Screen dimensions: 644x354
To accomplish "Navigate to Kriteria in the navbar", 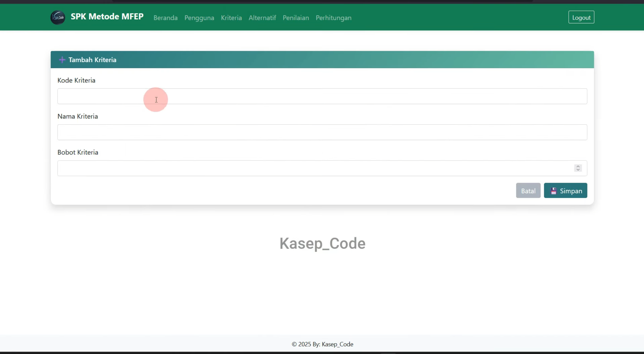I will pyautogui.click(x=231, y=18).
